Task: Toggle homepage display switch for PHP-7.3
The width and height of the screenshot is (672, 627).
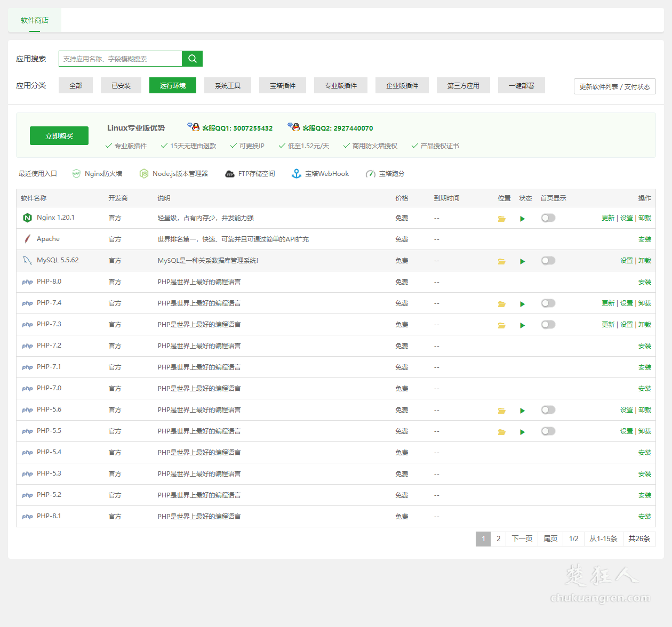Action: coord(548,325)
